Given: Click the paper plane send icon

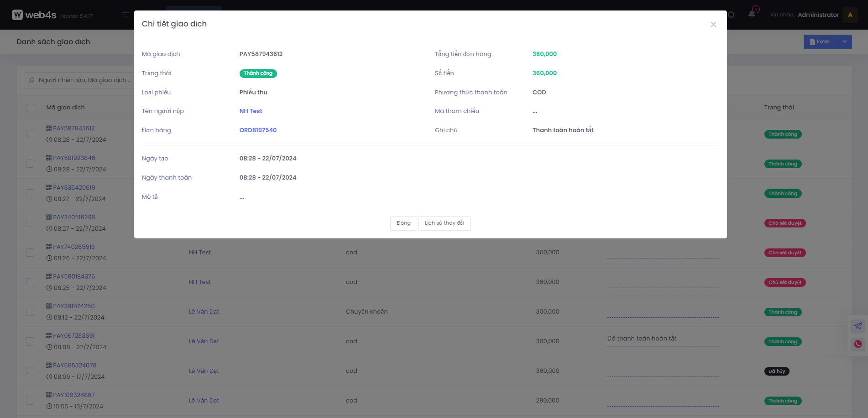Looking at the screenshot, I should [858, 326].
